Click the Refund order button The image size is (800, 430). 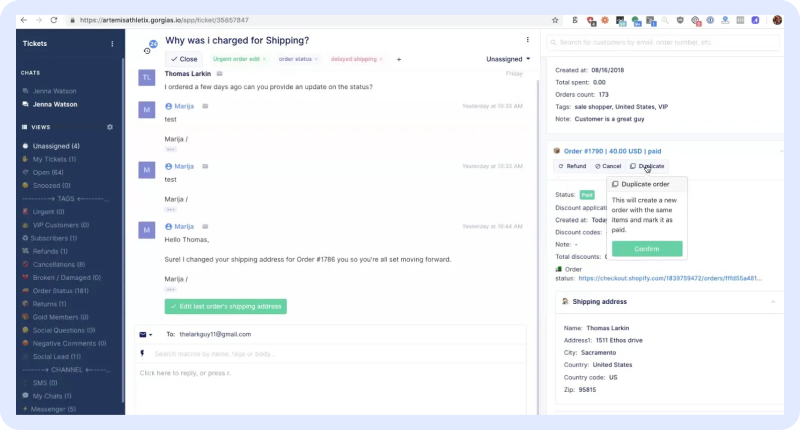click(x=572, y=166)
